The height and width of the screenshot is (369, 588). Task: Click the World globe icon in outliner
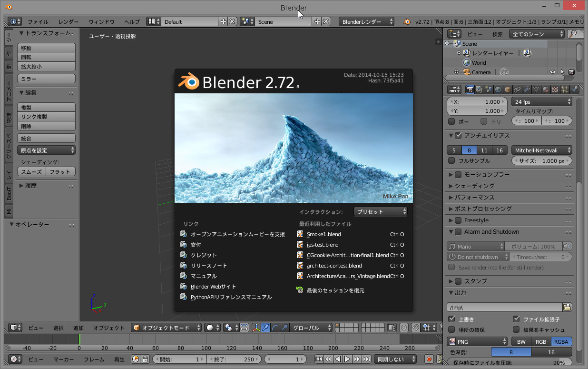point(467,63)
